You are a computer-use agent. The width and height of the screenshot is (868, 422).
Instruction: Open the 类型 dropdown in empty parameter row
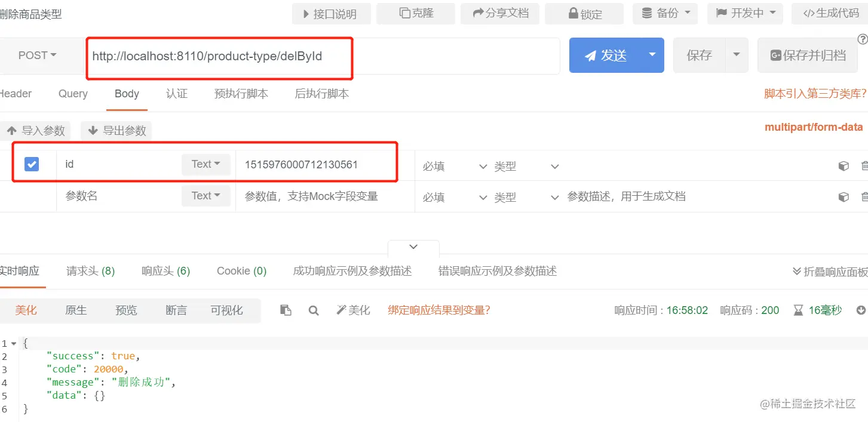(x=526, y=198)
